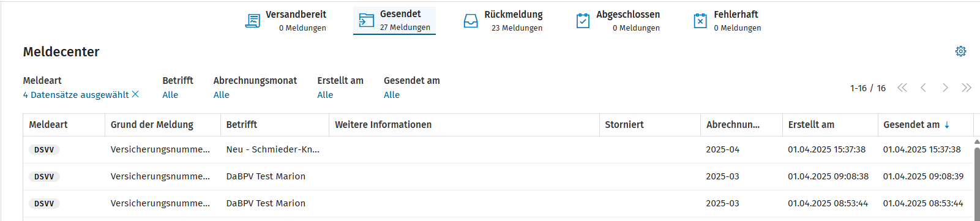The height and width of the screenshot is (221, 980).
Task: Click the Rückmeldung inbox tray icon
Action: point(471,21)
